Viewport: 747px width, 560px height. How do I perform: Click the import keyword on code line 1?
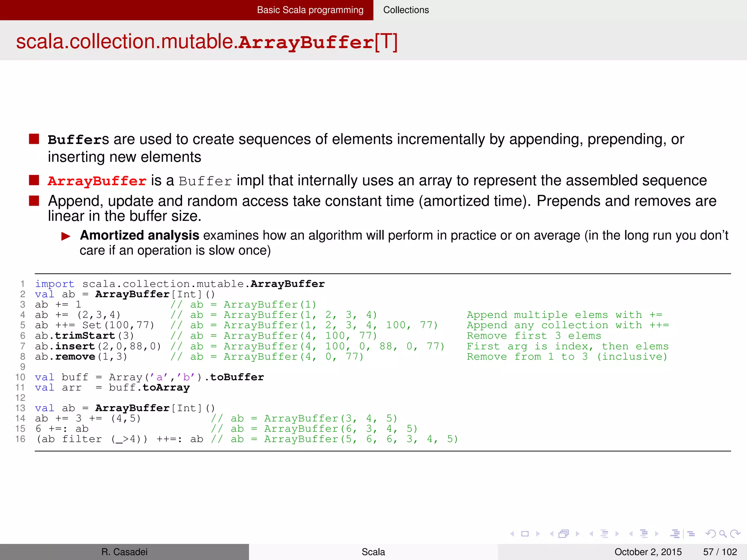55,284
